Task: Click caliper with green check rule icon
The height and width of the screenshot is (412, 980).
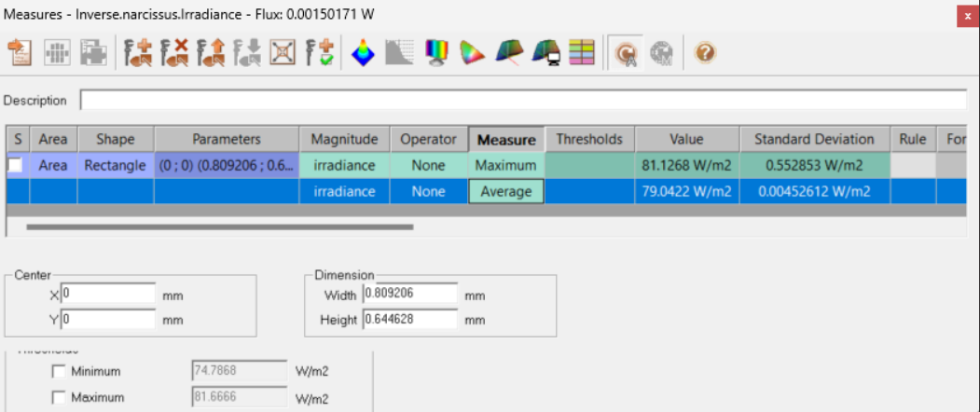Action: pos(319,52)
